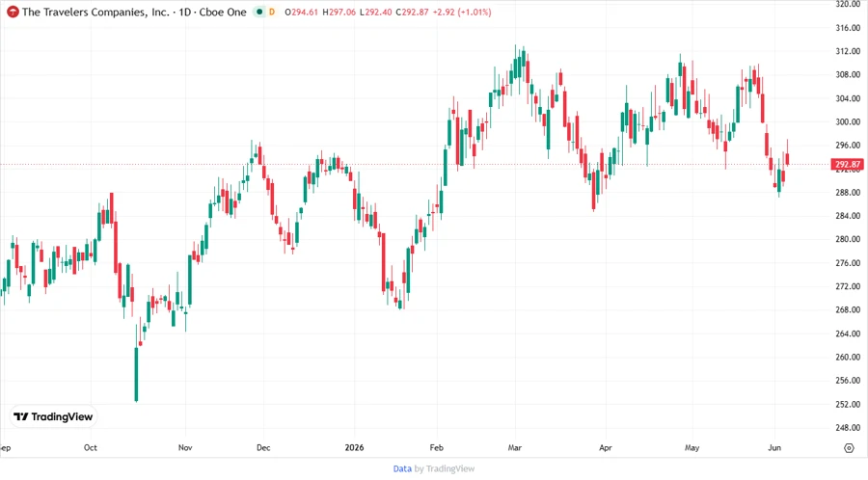Click the 268.00 price axis label

click(x=848, y=309)
